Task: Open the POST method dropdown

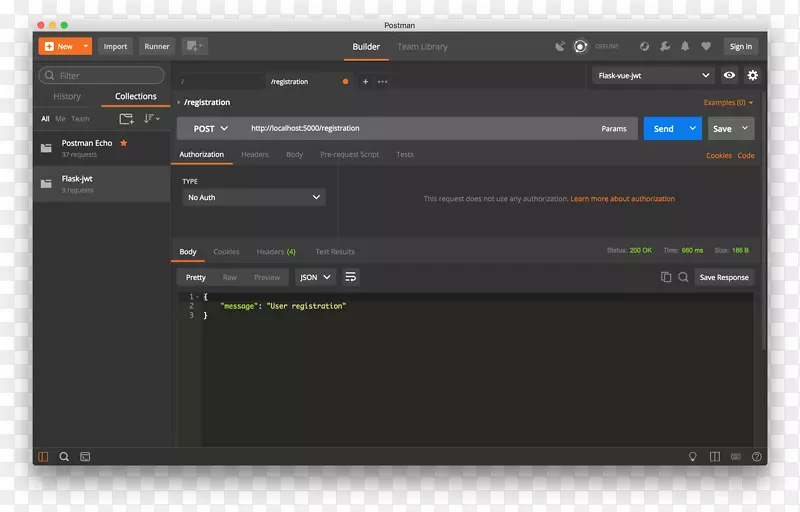Action: point(210,128)
